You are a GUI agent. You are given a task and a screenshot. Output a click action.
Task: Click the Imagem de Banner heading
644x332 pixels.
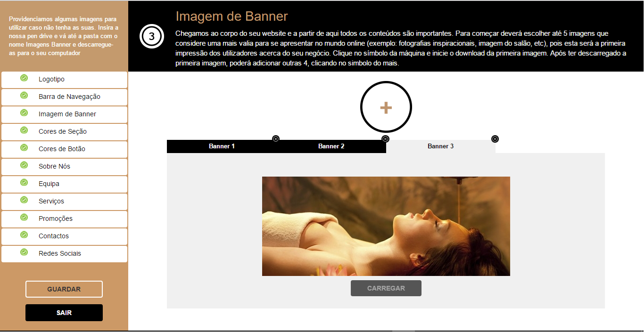pos(231,16)
